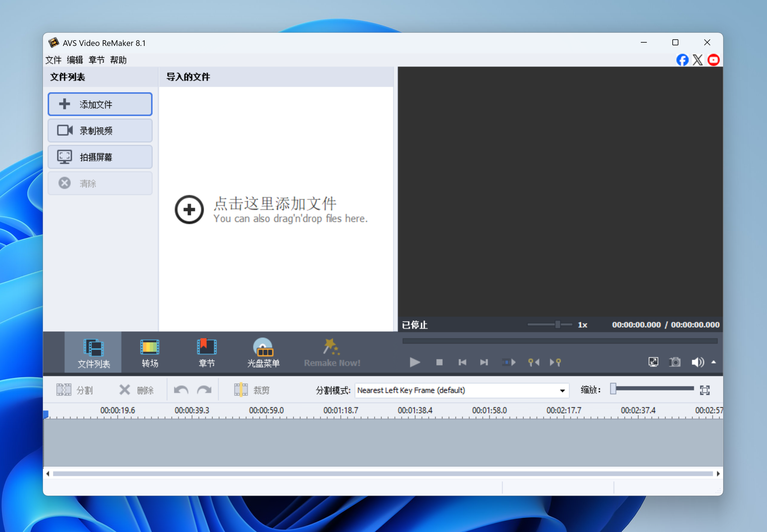767x532 pixels.
Task: Click the redo arrow icon
Action: 204,390
